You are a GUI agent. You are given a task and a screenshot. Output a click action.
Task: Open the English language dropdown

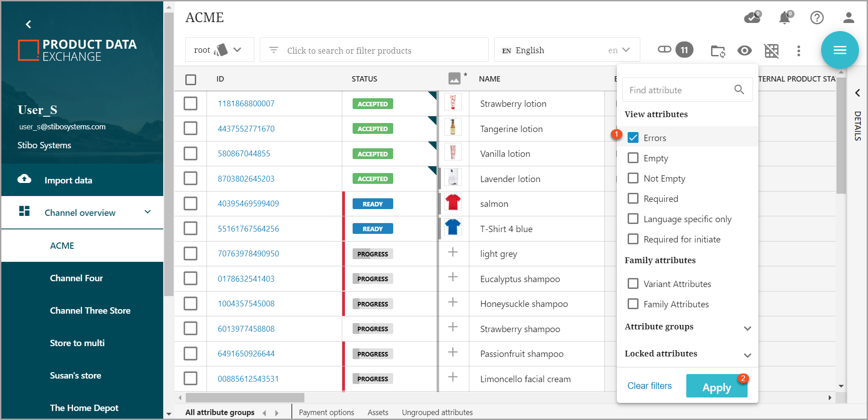click(x=567, y=50)
